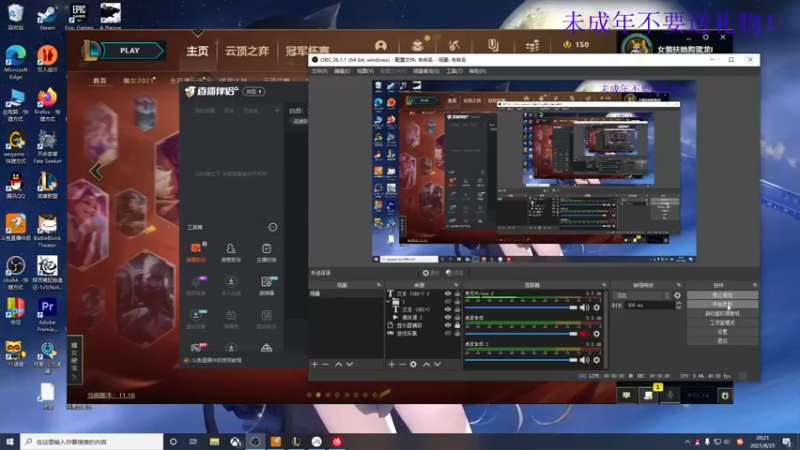This screenshot has height=450, width=800.
Task: Toggle visibility of group 1 source
Action: tap(447, 302)
